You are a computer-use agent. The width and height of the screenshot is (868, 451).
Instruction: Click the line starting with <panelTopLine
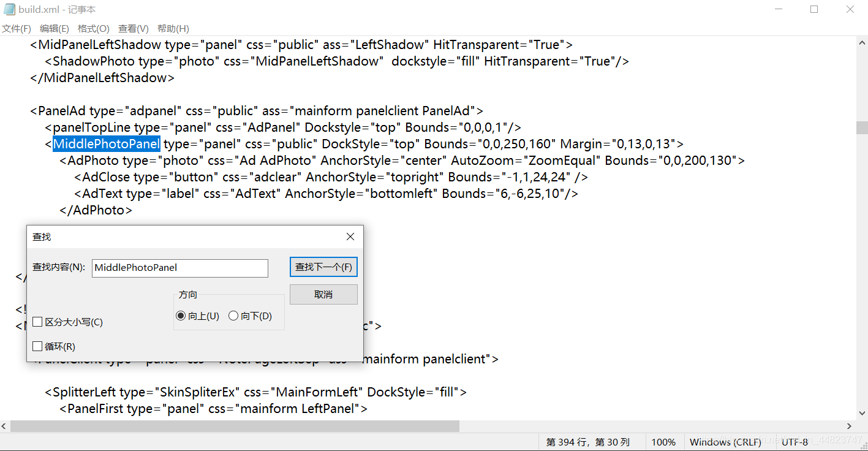pos(282,127)
